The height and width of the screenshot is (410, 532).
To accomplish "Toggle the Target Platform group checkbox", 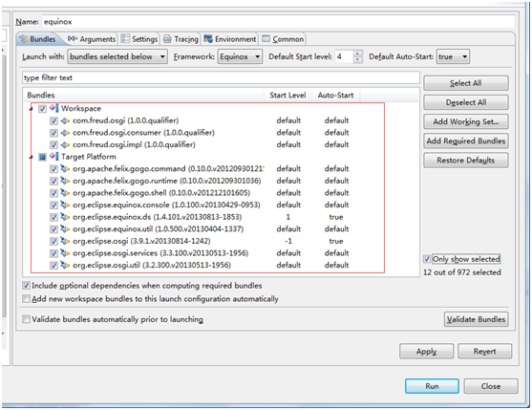I will pos(42,157).
